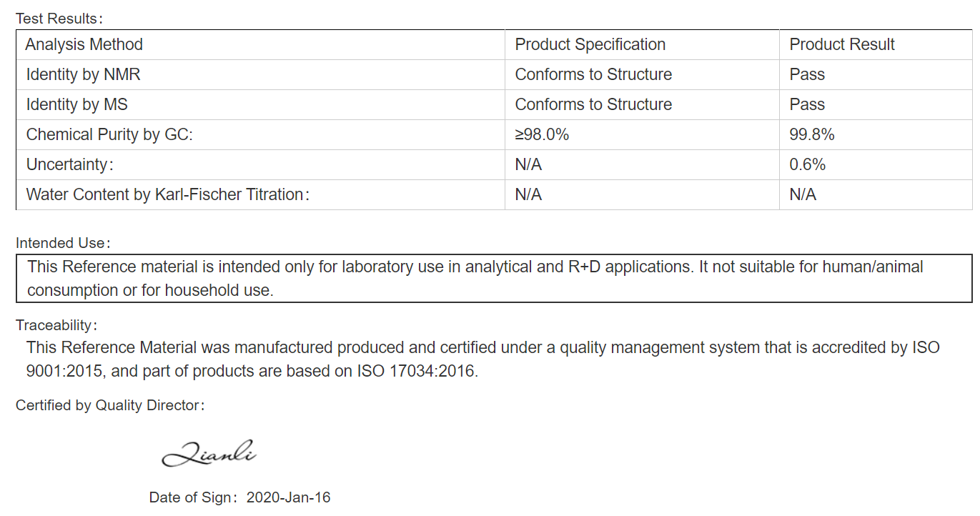Screen dimensions: 980x516
Task: Click the 'Uncertainty:' row label
Action: tap(70, 164)
